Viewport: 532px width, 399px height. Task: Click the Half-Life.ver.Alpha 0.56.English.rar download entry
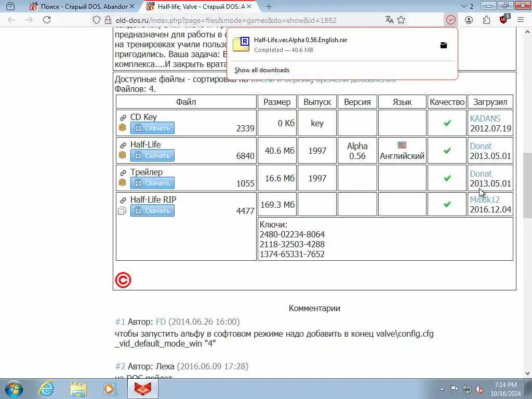[x=342, y=45]
